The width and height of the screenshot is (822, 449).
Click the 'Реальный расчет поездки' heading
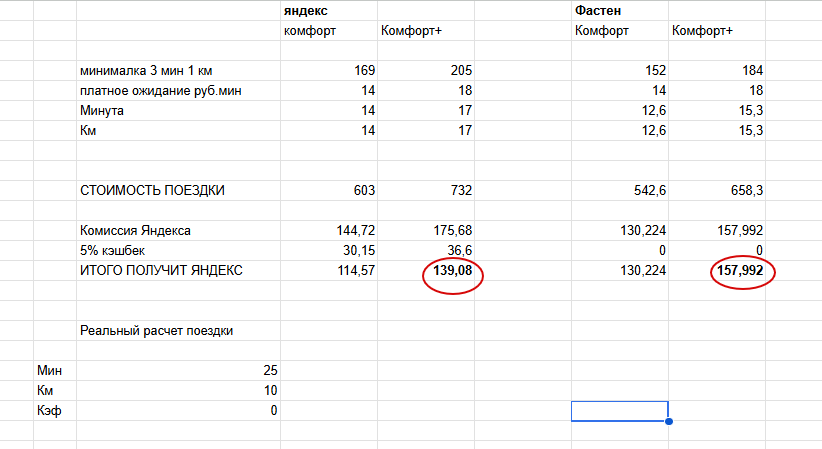point(156,330)
